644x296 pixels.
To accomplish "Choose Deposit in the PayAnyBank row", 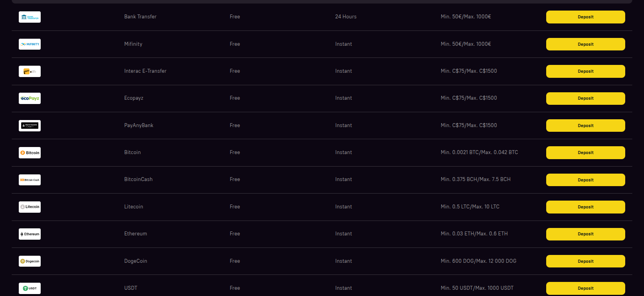I will pyautogui.click(x=585, y=126).
